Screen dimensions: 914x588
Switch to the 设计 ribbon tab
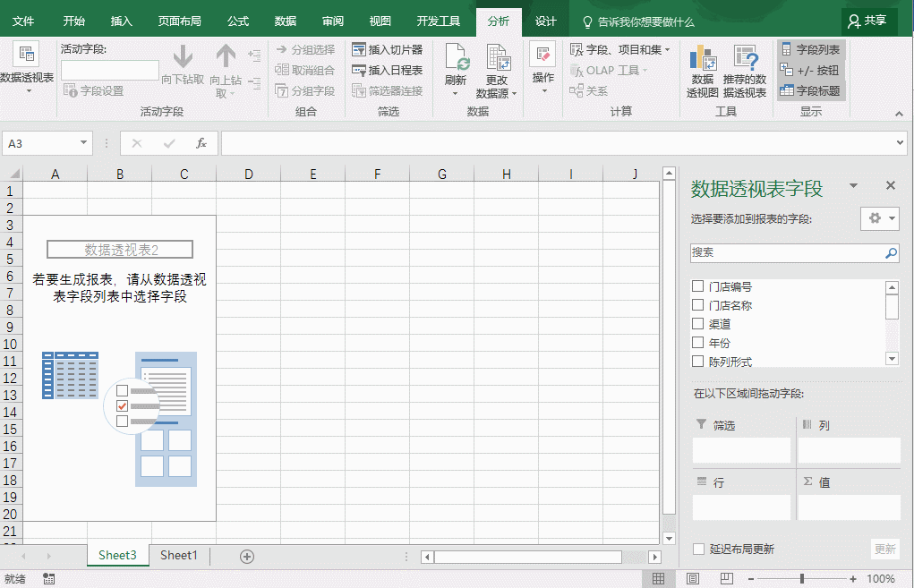tap(545, 21)
